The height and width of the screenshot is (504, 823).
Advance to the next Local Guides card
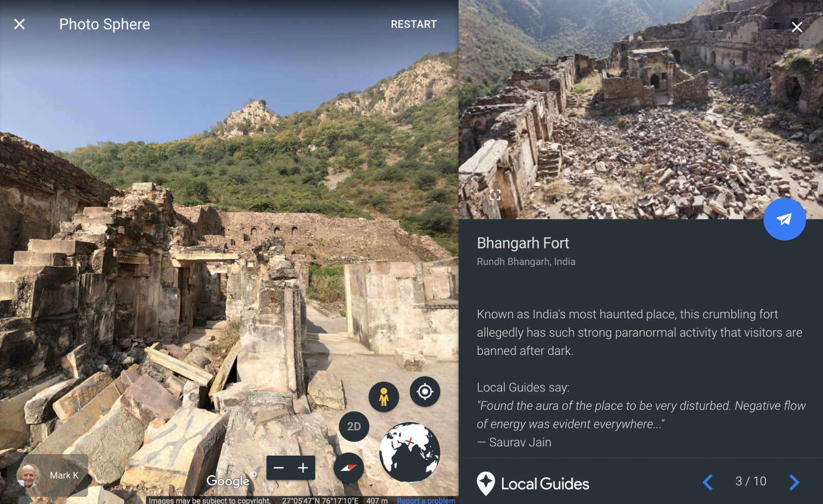pos(794,482)
